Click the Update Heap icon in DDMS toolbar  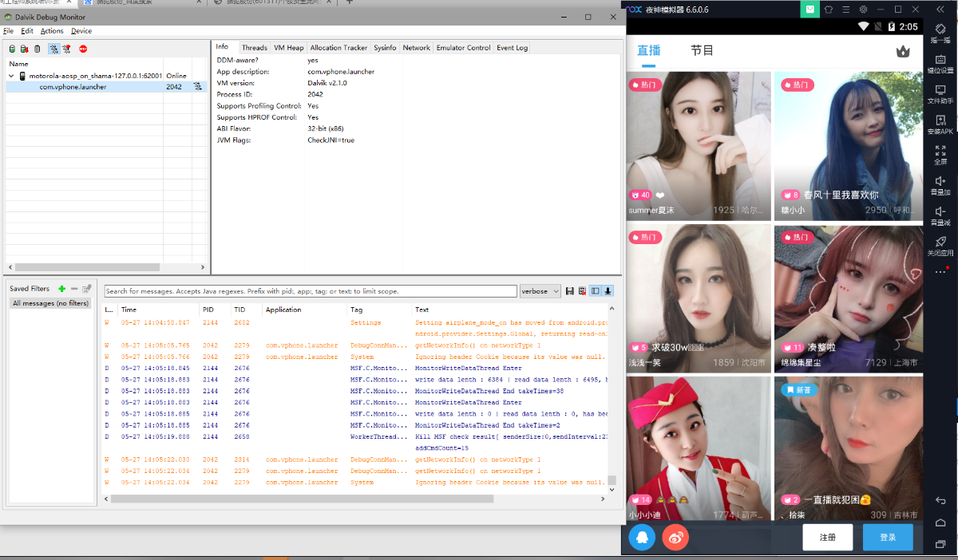(12, 49)
